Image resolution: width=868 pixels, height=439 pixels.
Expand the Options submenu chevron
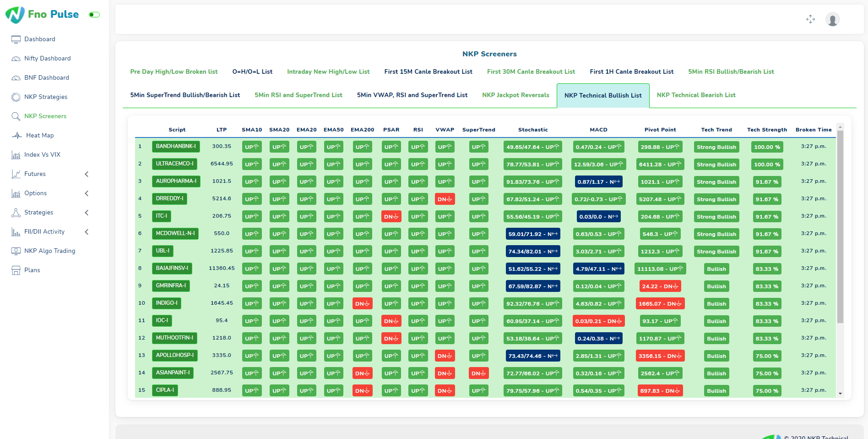coord(87,193)
